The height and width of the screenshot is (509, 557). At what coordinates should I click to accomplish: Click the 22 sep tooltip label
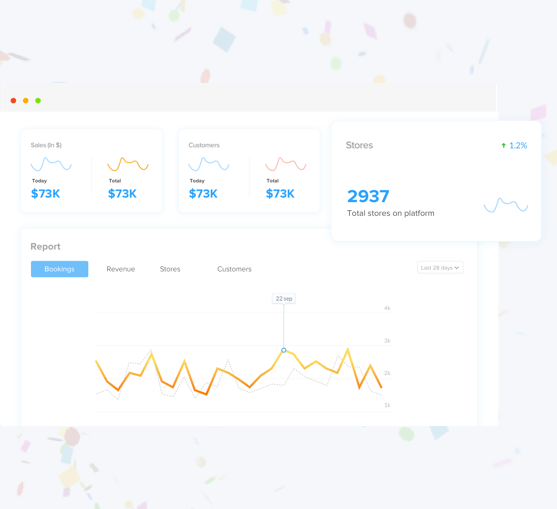tap(284, 299)
